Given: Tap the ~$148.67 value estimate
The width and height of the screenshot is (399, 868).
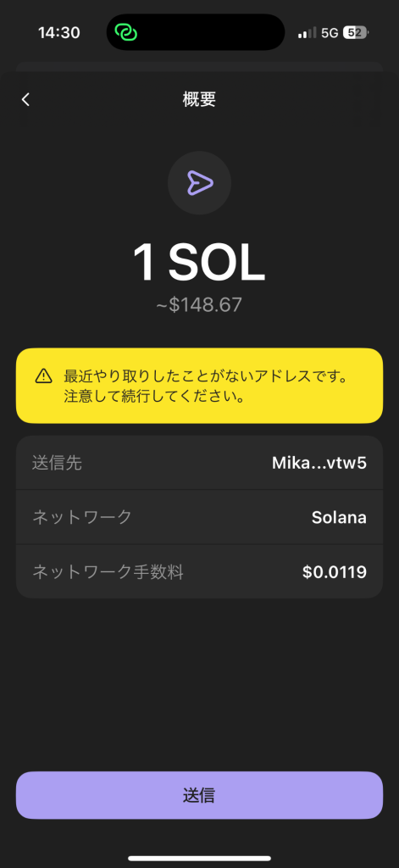Looking at the screenshot, I should click(199, 305).
